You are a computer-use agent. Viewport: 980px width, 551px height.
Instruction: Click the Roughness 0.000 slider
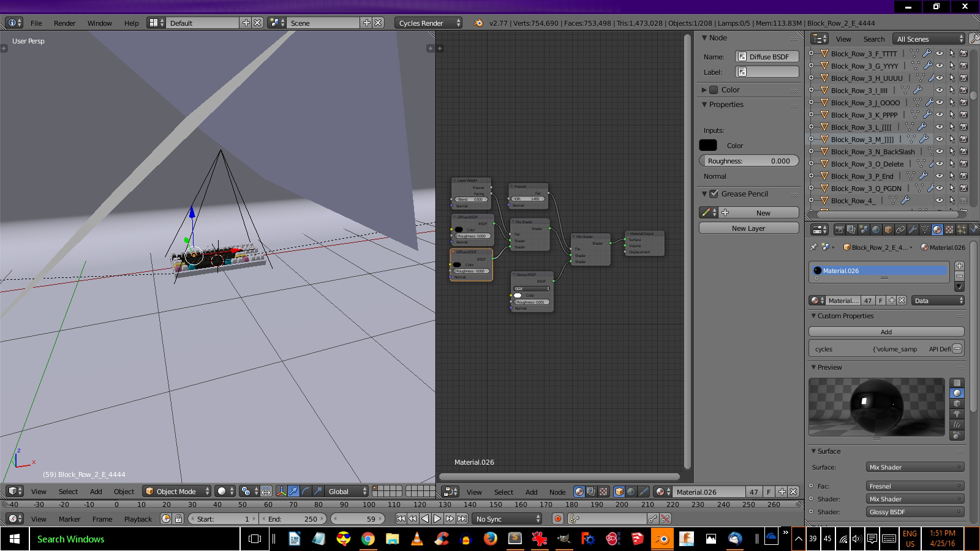point(748,161)
